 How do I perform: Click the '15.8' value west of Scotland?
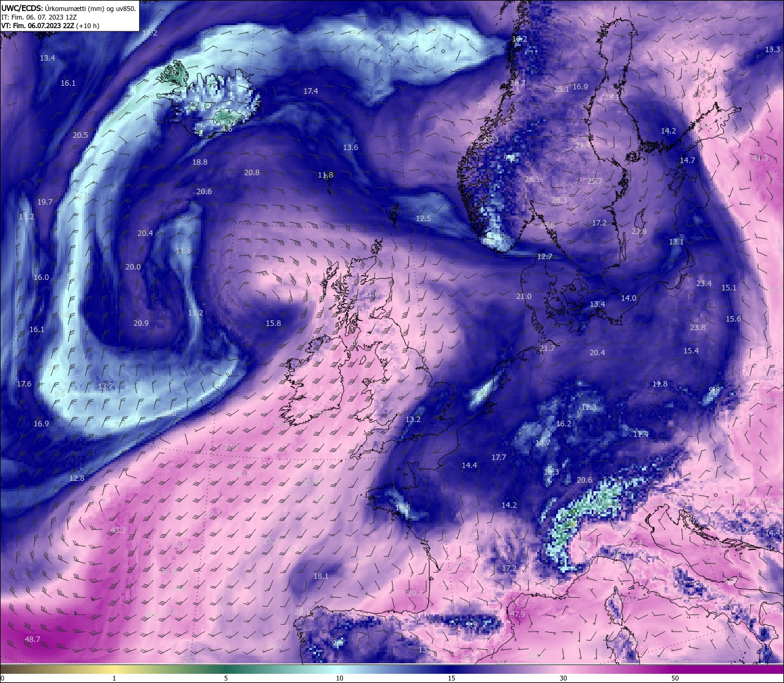pyautogui.click(x=273, y=323)
